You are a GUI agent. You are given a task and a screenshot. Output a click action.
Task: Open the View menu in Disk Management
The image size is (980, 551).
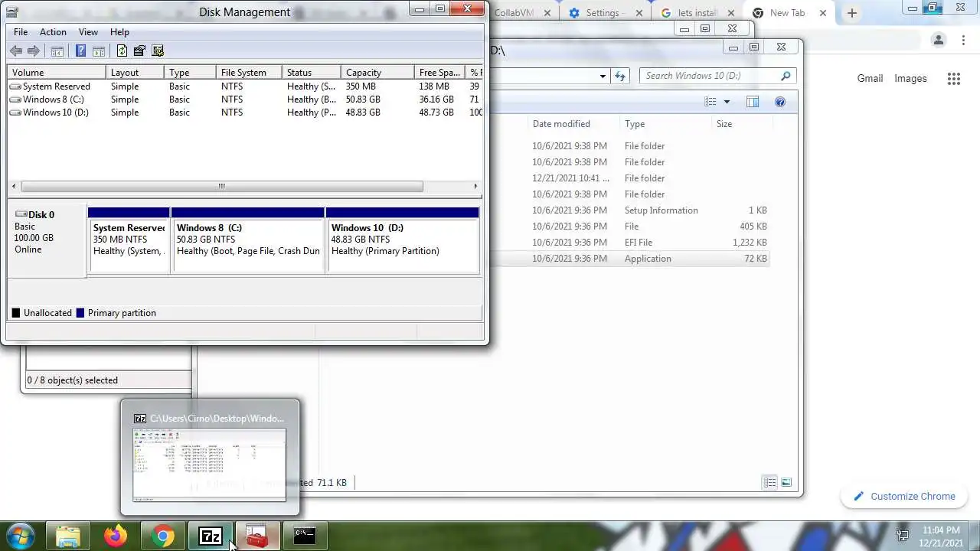click(88, 32)
